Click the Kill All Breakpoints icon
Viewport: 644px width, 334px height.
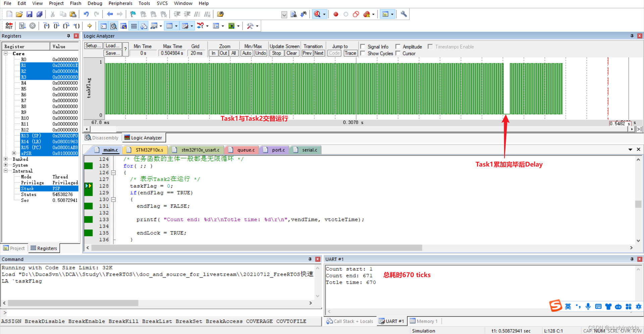point(367,14)
